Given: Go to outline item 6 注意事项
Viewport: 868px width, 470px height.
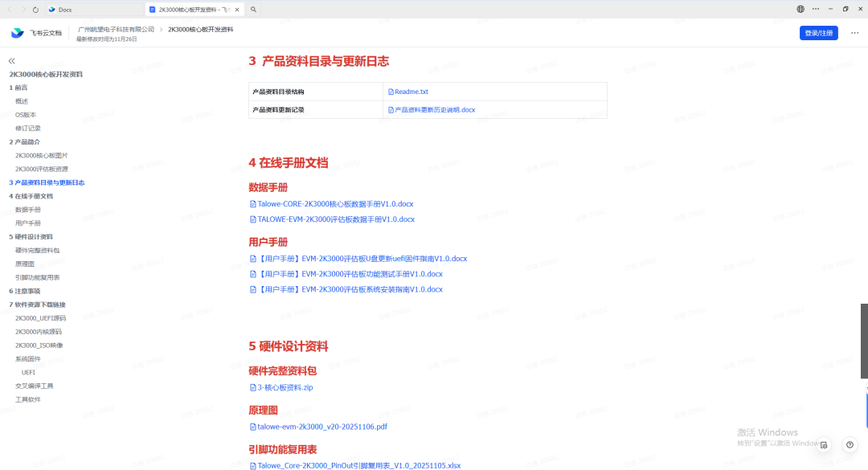Looking at the screenshot, I should point(24,291).
